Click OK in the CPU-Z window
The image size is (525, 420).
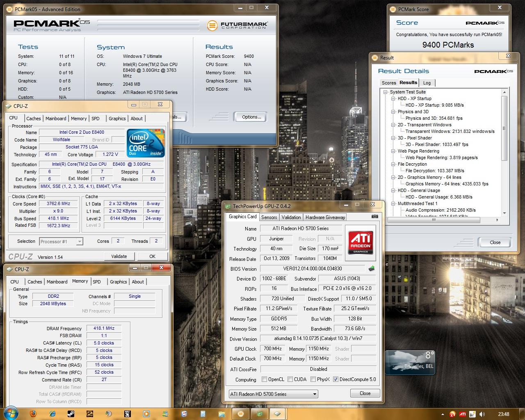point(152,256)
